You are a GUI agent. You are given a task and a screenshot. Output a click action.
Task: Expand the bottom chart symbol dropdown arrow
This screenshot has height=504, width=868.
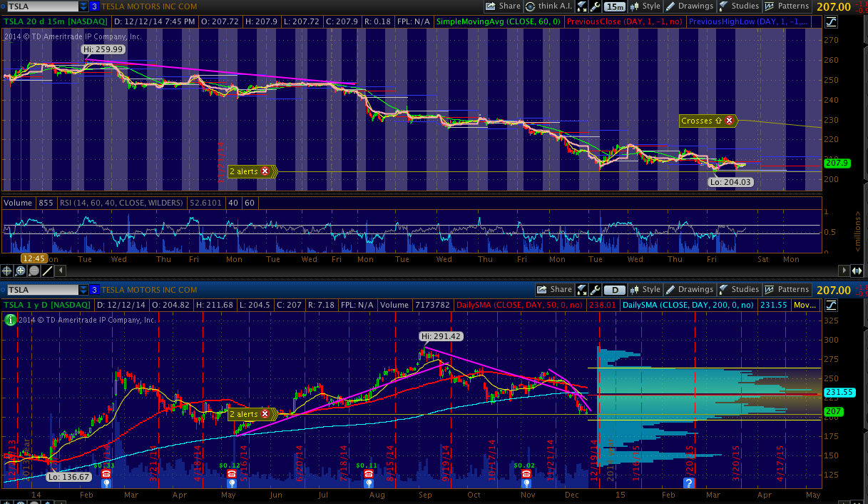pyautogui.click(x=83, y=290)
